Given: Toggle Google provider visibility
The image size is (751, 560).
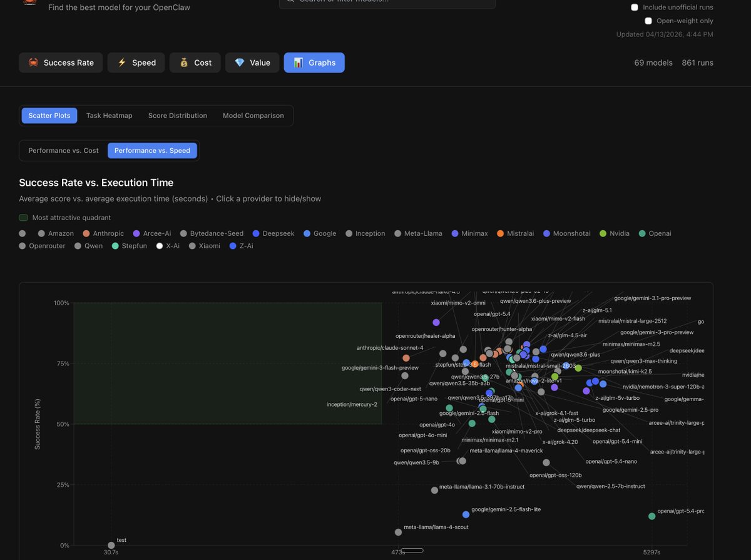Looking at the screenshot, I should click(x=320, y=233).
